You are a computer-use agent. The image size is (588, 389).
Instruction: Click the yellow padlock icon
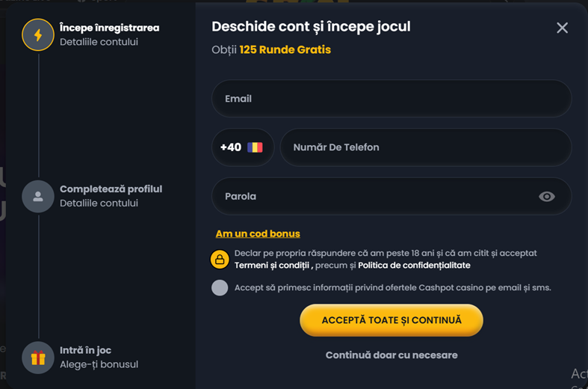click(220, 260)
